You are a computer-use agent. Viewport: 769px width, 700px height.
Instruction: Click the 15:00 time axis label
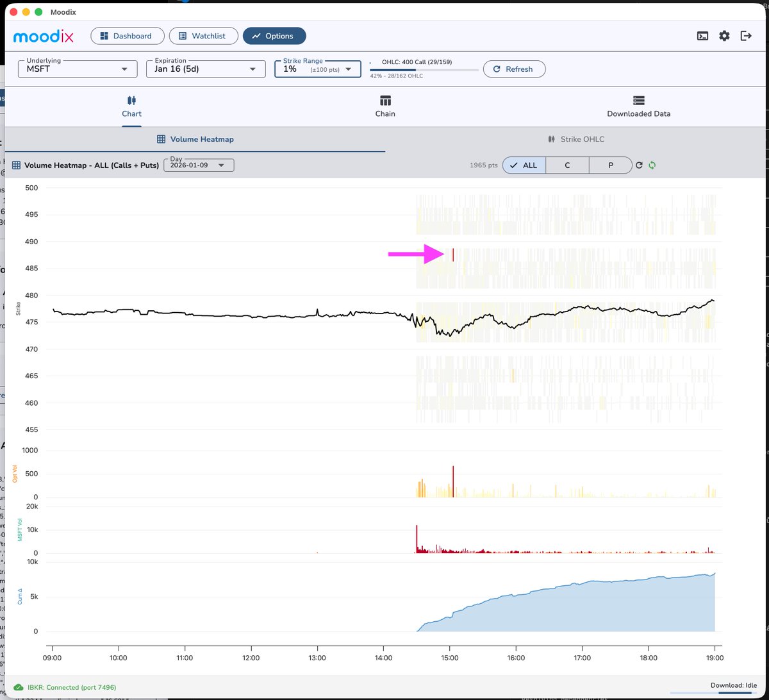[450, 657]
